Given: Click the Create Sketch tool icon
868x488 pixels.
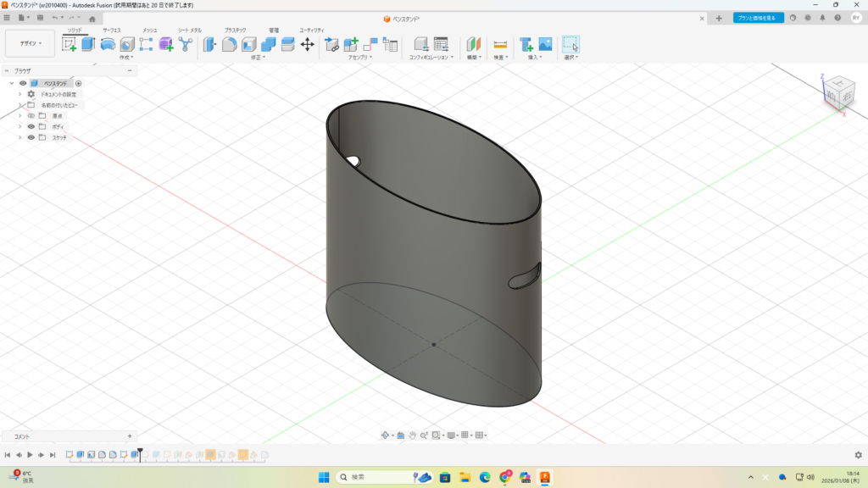Looking at the screenshot, I should [x=70, y=44].
